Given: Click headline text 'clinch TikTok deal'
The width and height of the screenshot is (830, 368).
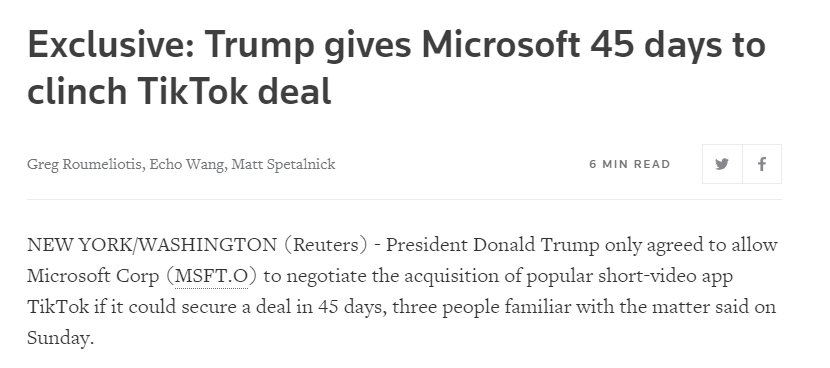Looking at the screenshot, I should point(179,91).
